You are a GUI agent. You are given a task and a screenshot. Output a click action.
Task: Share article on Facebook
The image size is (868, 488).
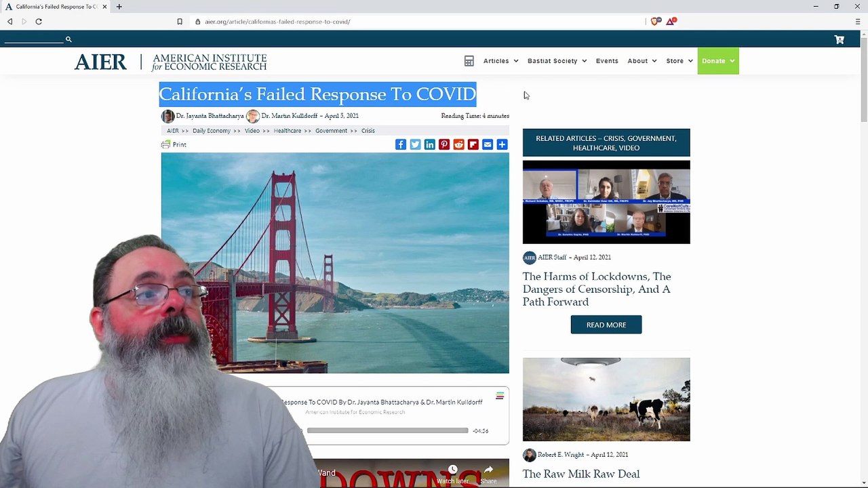pyautogui.click(x=401, y=144)
